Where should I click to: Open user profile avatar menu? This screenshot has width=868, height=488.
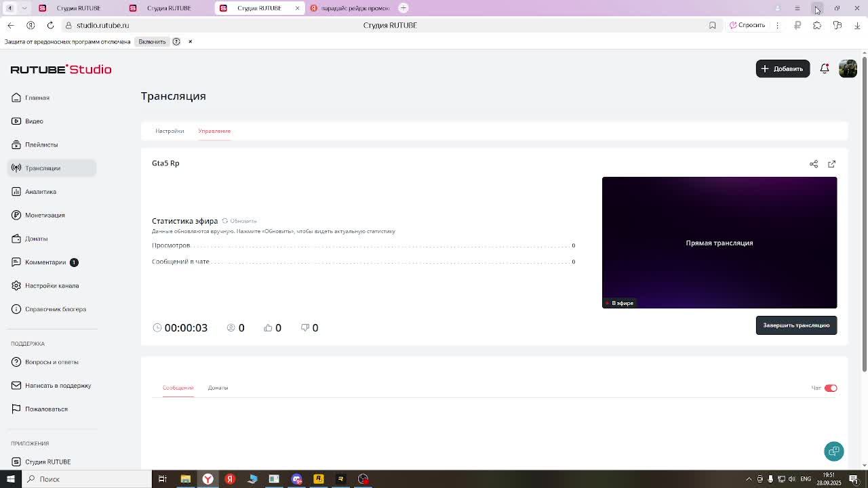[x=848, y=68]
